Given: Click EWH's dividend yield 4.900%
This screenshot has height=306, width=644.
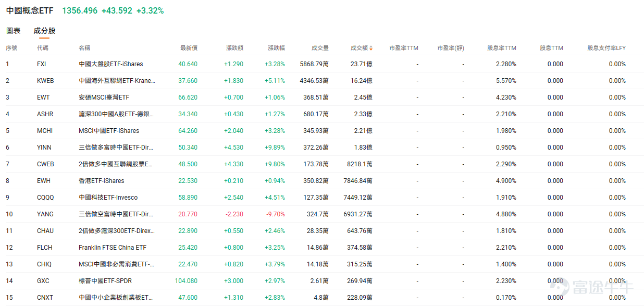Looking at the screenshot, I should click(506, 181).
